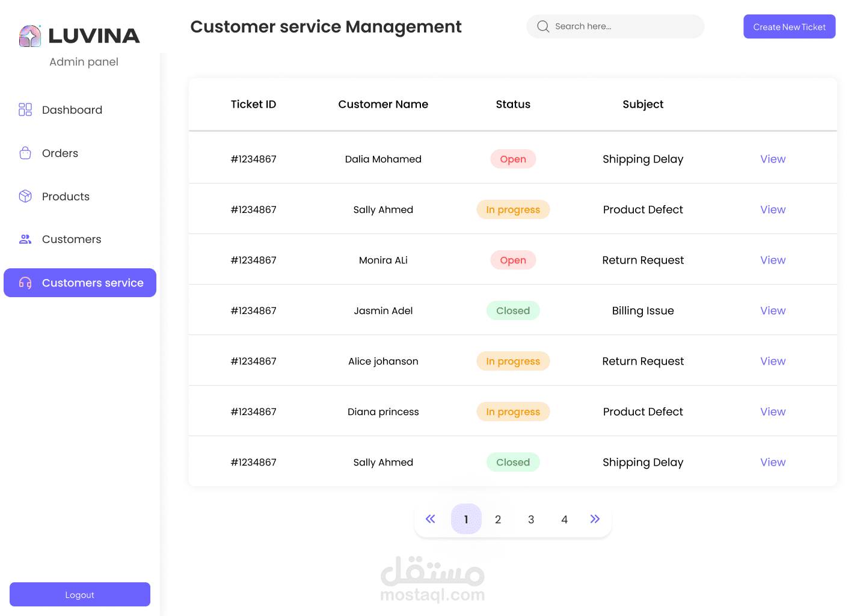
Task: Open View link for Jasmin Adel's ticket
Action: pyautogui.click(x=773, y=310)
